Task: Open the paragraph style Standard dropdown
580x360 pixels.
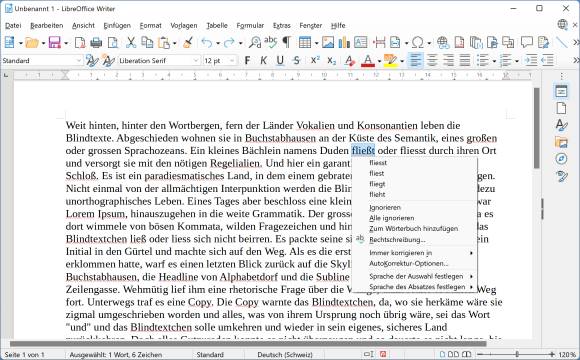Action: pos(78,60)
